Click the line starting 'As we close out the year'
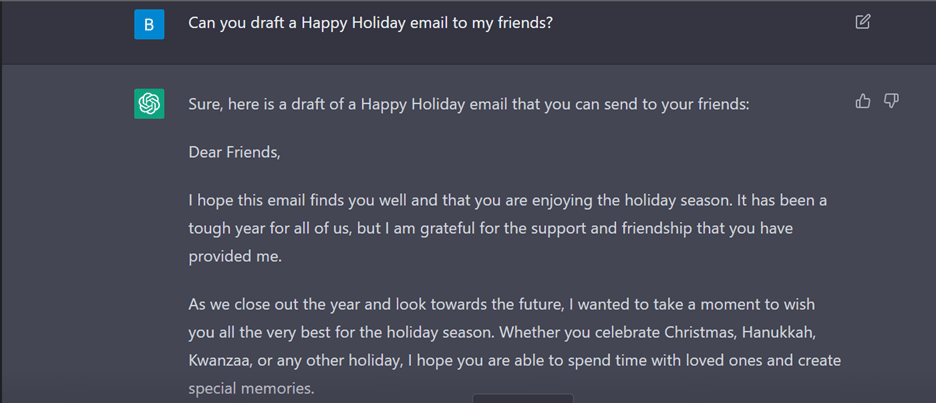Image resolution: width=936 pixels, height=403 pixels. click(x=502, y=304)
